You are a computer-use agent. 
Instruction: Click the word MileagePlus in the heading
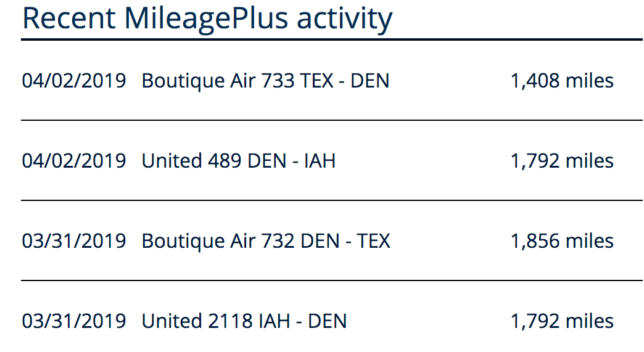click(x=206, y=19)
